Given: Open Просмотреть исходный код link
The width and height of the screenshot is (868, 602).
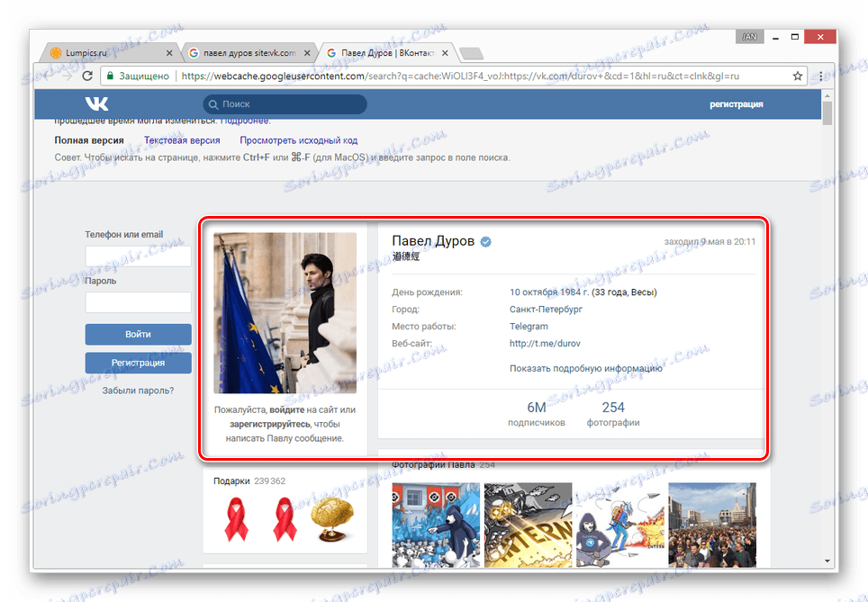Looking at the screenshot, I should pos(298,140).
